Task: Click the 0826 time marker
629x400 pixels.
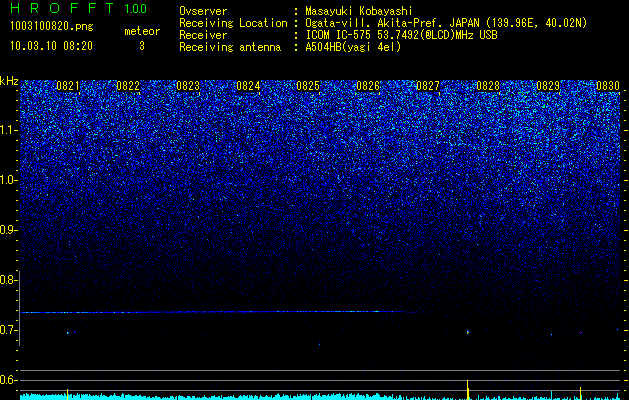Action: click(368, 86)
